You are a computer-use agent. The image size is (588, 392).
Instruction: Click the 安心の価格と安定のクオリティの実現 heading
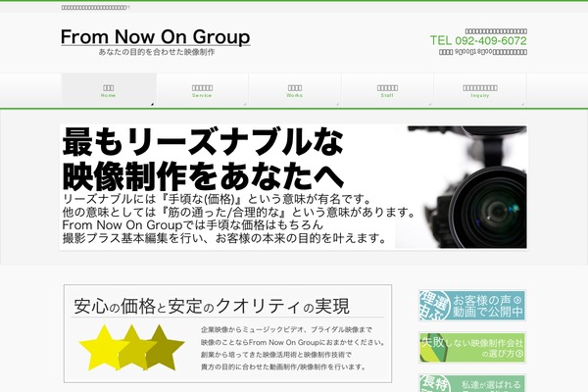tap(212, 306)
